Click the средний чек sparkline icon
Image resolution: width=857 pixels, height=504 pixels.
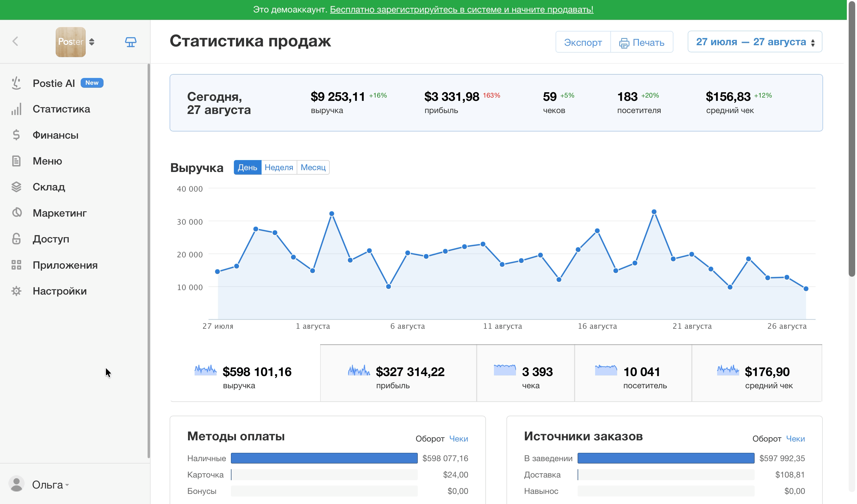pos(728,370)
